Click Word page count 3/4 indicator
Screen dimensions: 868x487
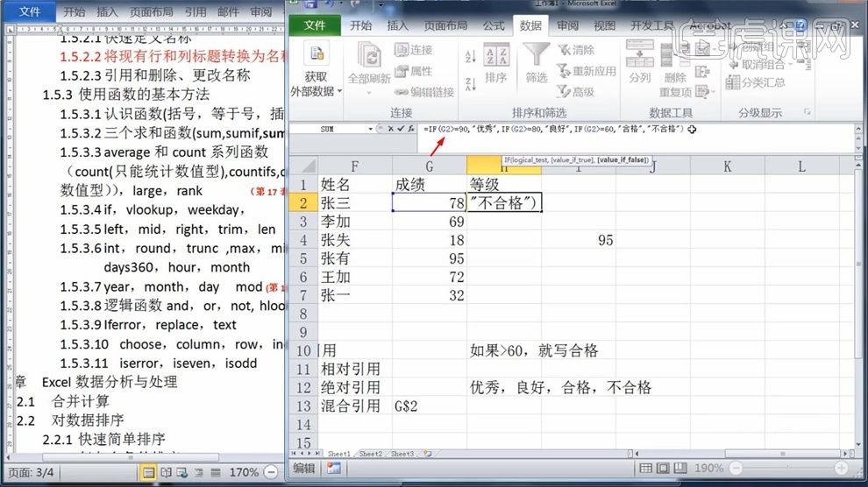click(x=31, y=473)
